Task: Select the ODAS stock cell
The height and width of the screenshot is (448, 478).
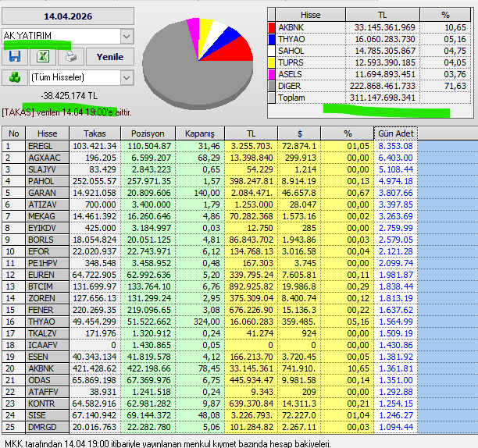Action: point(47,380)
